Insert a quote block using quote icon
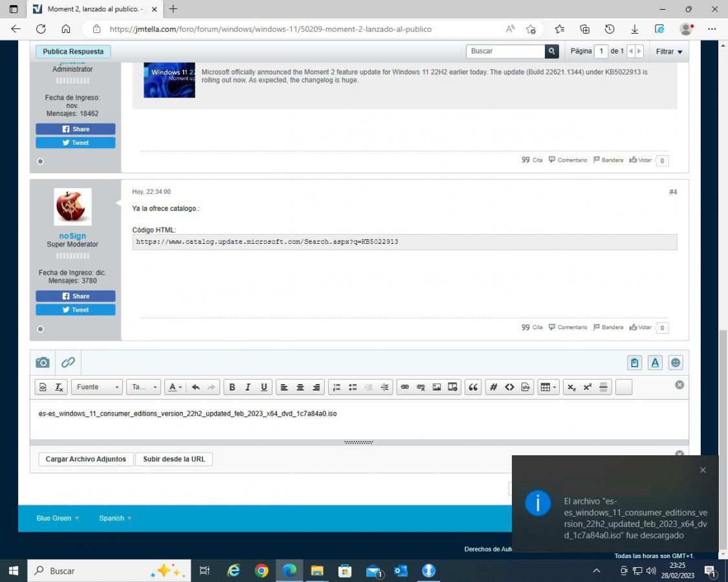 click(x=473, y=387)
